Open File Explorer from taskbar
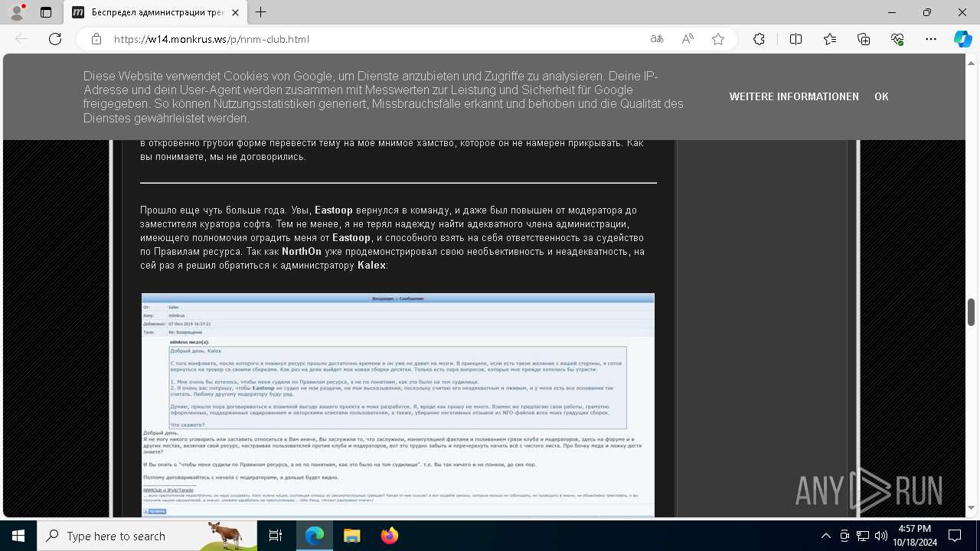The image size is (980, 551). 351,536
